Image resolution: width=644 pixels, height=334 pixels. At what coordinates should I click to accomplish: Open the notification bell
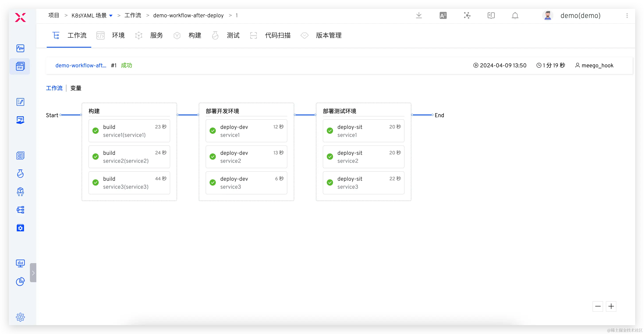(x=515, y=16)
